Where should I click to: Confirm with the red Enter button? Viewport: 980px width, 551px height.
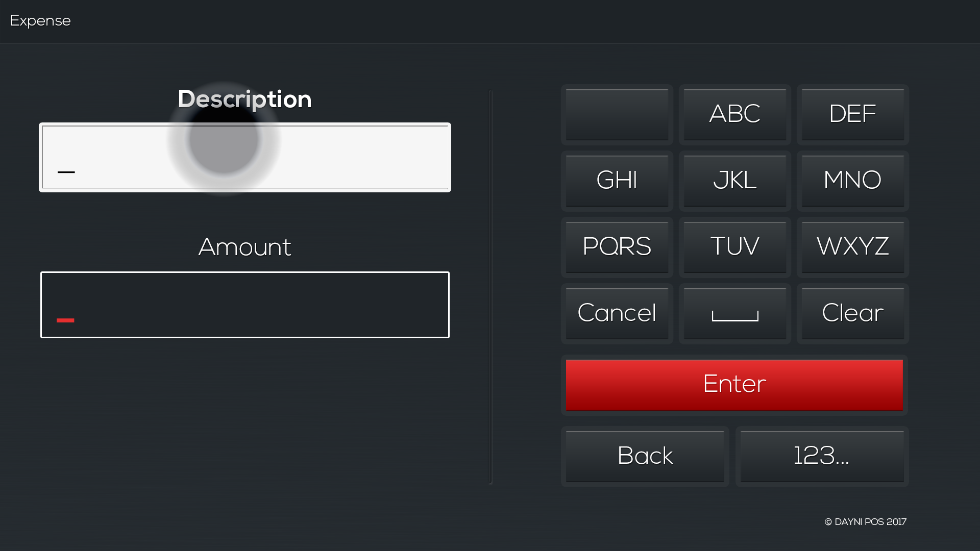pyautogui.click(x=734, y=385)
